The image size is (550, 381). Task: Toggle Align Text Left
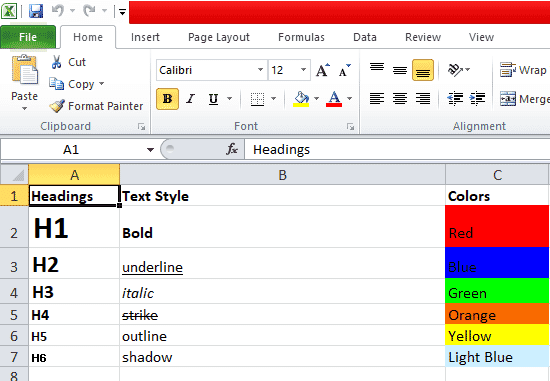(377, 99)
